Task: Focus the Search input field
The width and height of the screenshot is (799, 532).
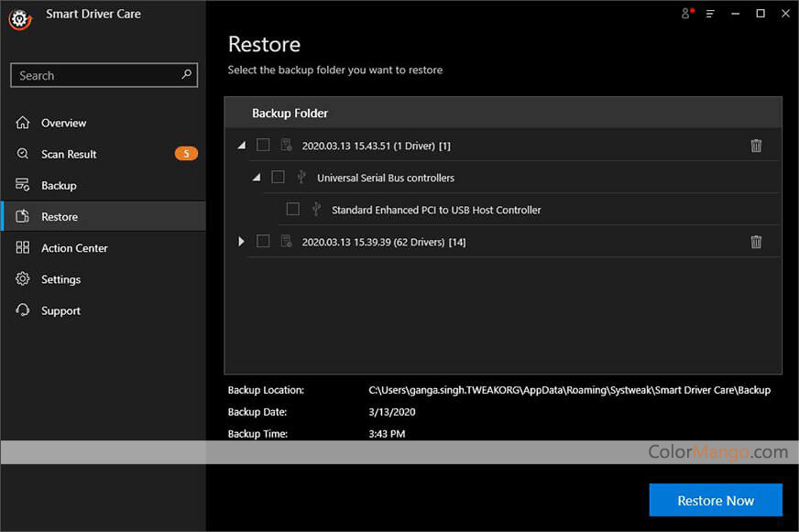Action: pyautogui.click(x=96, y=76)
